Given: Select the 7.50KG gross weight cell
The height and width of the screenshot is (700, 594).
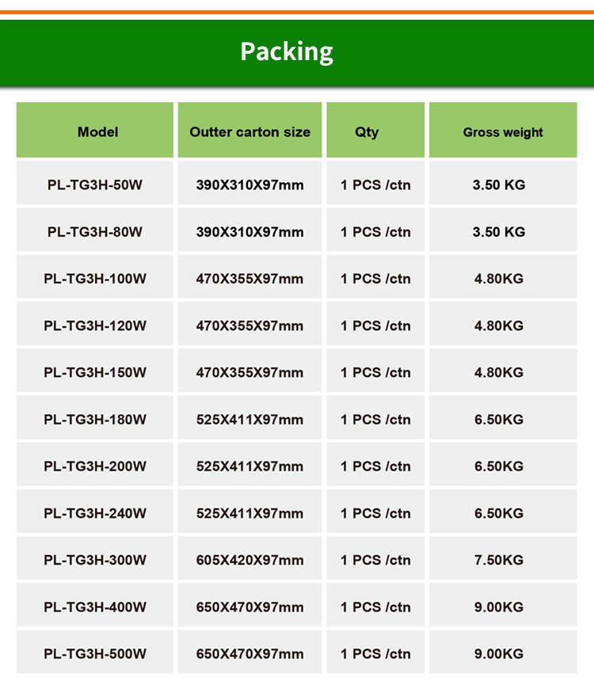Looking at the screenshot, I should [503, 558].
